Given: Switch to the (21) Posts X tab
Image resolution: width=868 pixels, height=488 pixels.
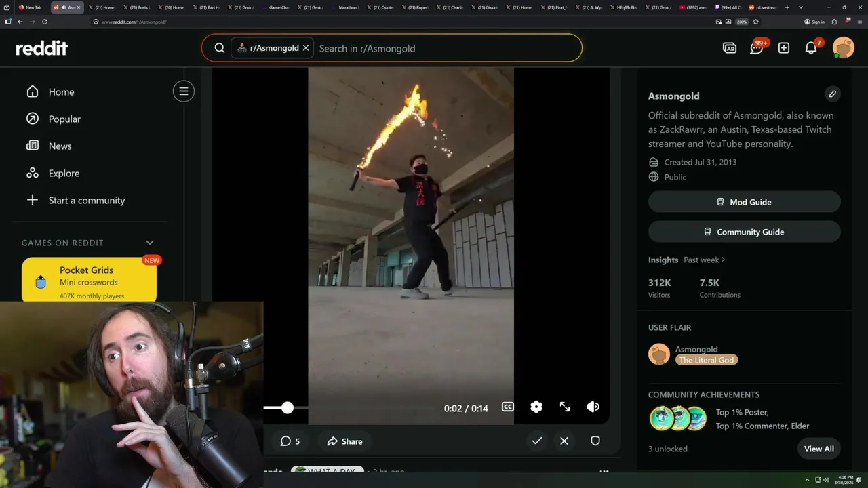Looking at the screenshot, I should 136,7.
